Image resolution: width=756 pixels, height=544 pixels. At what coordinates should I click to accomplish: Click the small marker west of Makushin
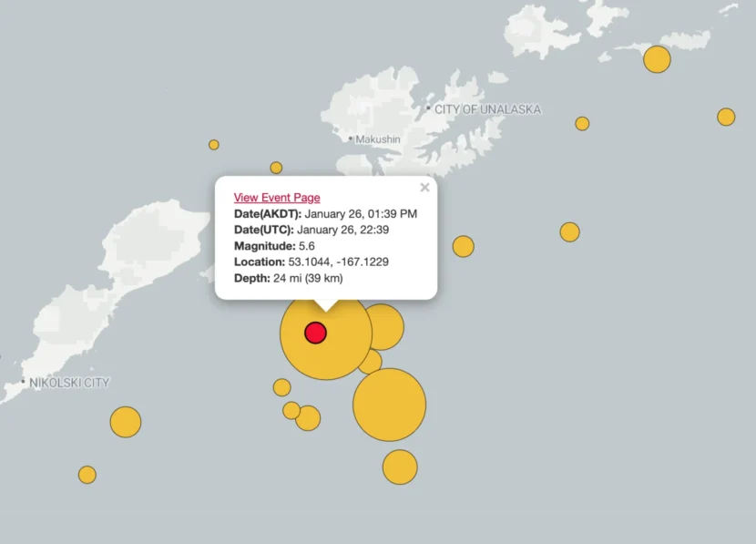point(214,145)
